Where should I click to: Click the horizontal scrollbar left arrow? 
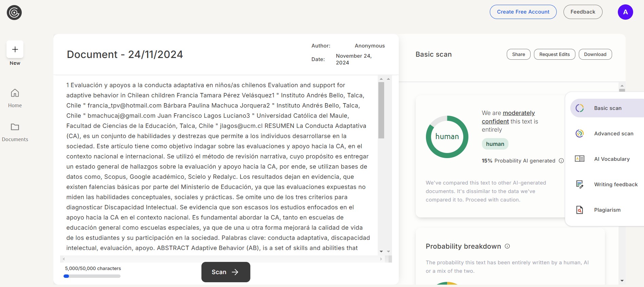coord(64,259)
